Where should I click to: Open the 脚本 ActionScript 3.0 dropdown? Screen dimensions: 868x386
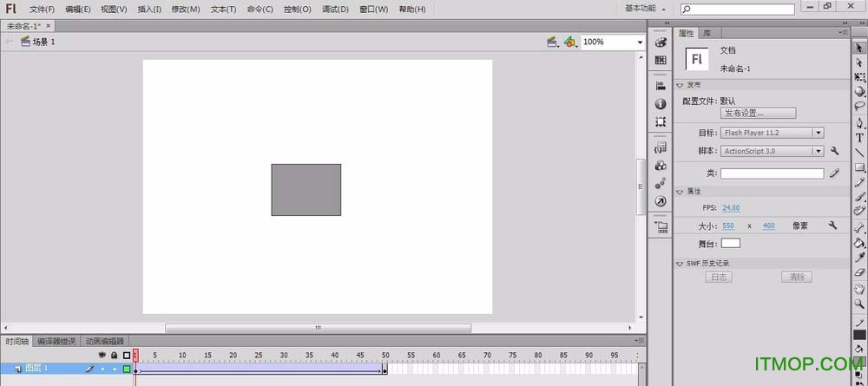[x=772, y=151]
